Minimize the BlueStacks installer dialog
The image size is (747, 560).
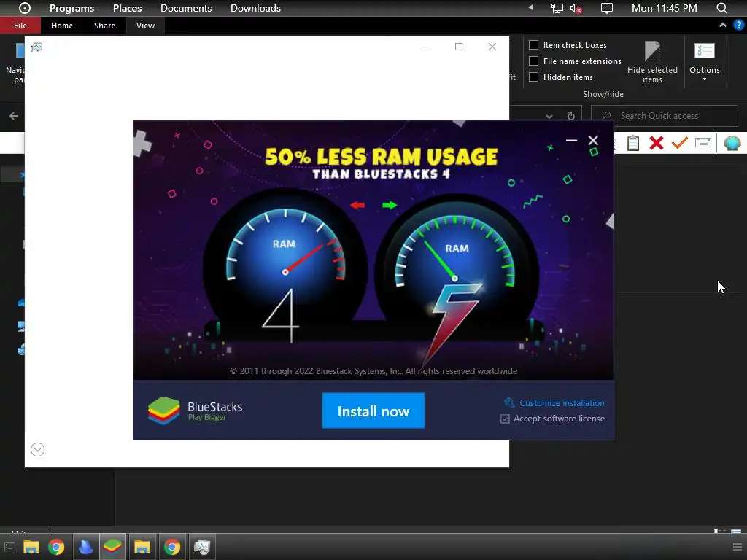[571, 141]
